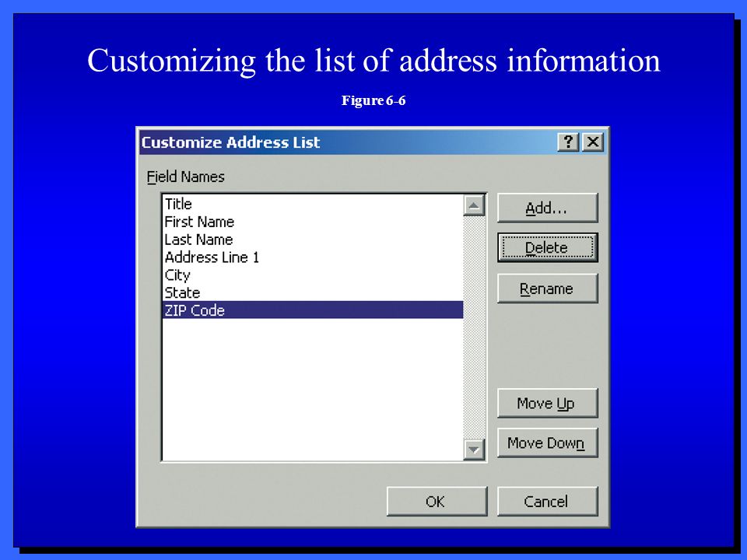Delete the selected field
Image resolution: width=747 pixels, height=560 pixels.
click(547, 247)
